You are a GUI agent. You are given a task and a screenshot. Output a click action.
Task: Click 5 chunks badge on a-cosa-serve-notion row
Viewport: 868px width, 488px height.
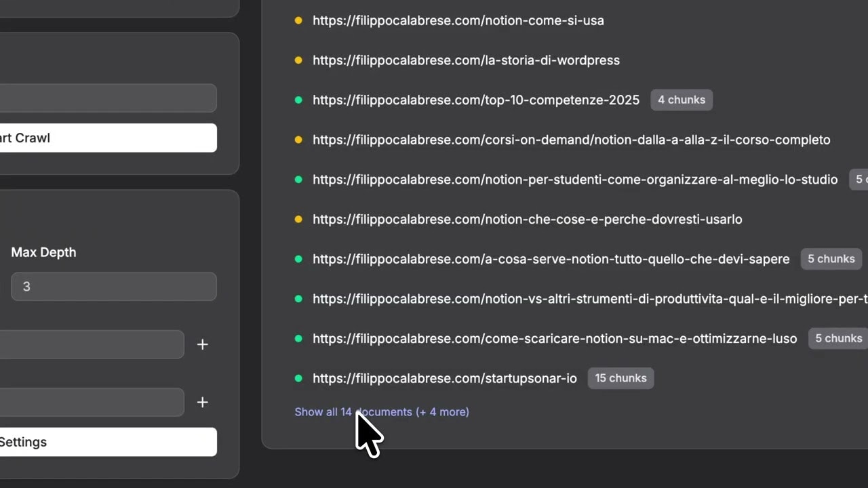[x=831, y=259]
